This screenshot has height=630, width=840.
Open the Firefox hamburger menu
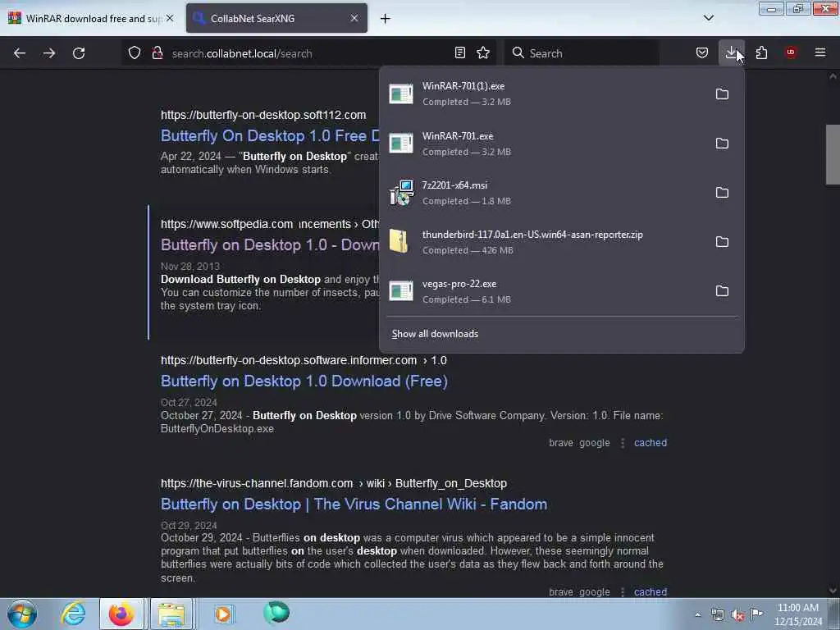820,52
